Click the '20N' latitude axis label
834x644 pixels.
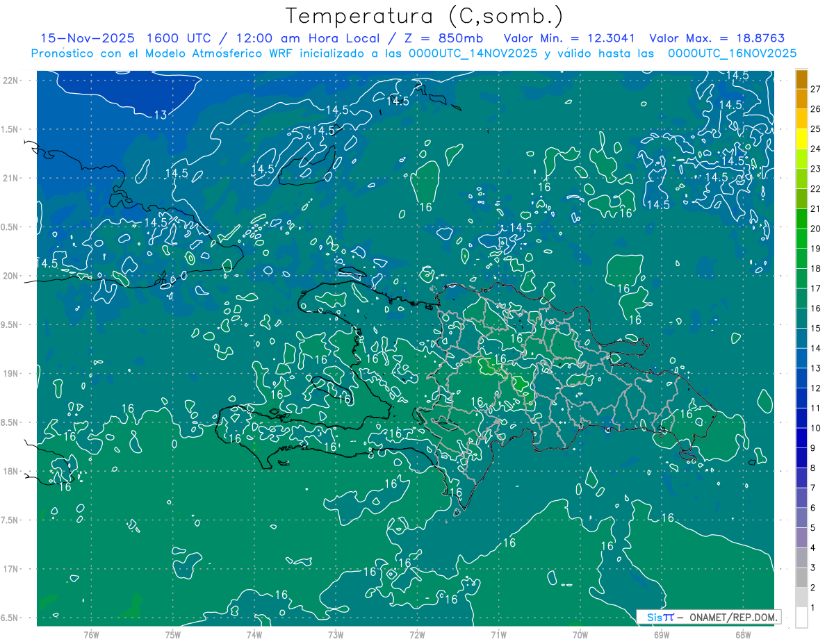tap(12, 276)
